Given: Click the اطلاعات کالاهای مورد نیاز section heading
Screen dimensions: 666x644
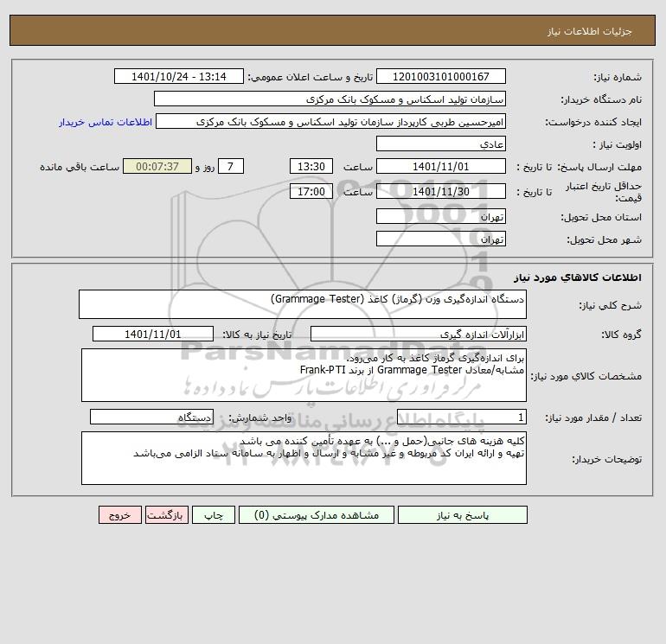Looking at the screenshot, I should (x=578, y=277).
